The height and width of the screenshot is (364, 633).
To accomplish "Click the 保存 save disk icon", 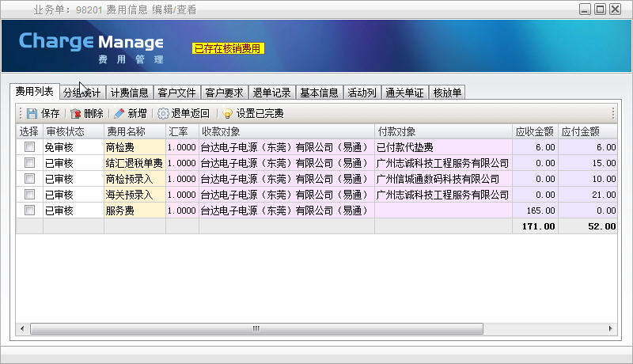I will (32, 113).
